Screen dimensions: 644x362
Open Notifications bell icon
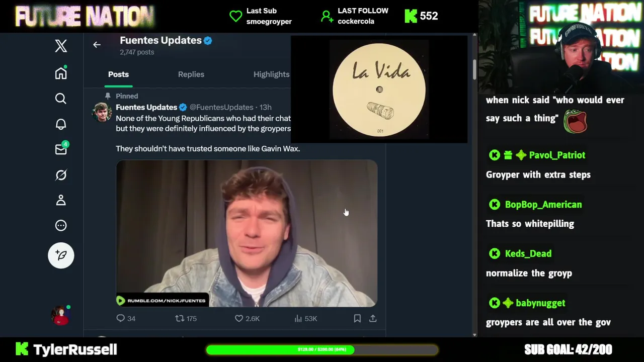point(61,124)
